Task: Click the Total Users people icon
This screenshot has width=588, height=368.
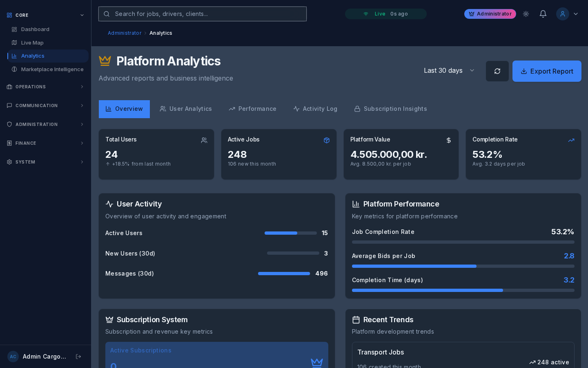Action: pyautogui.click(x=204, y=140)
